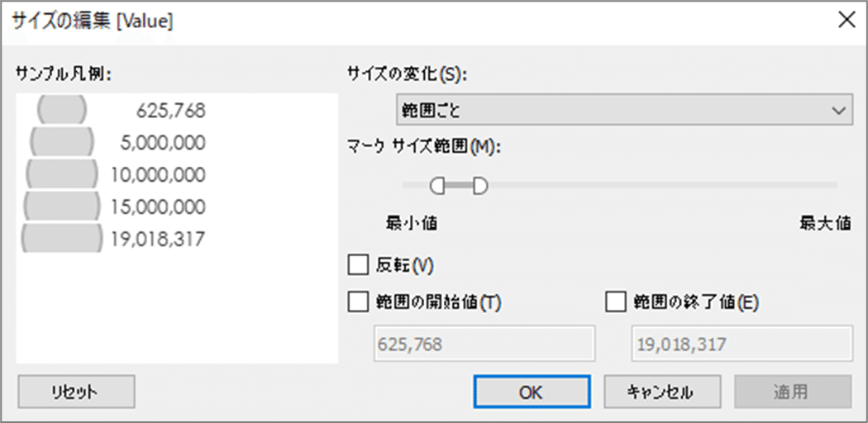This screenshot has height=423, width=868.
Task: Click the legend mark beside 10,000,000
Action: (x=61, y=173)
